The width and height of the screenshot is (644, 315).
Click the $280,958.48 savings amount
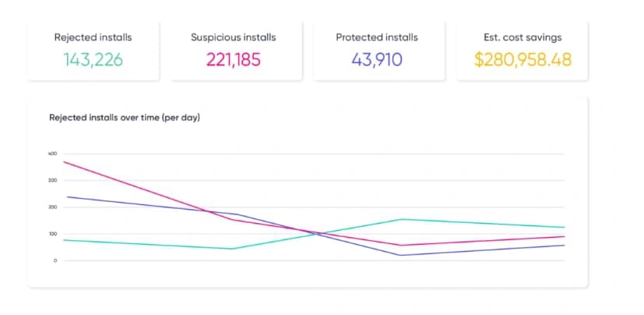coord(523,58)
